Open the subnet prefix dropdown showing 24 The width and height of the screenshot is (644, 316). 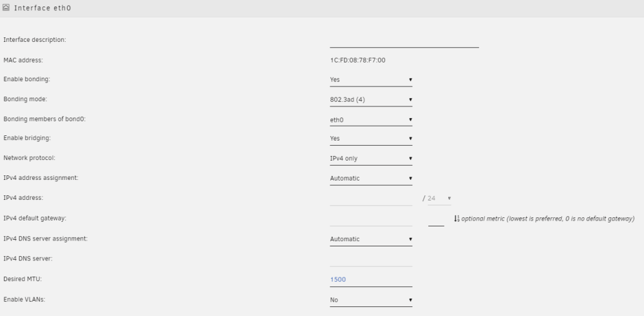point(439,199)
